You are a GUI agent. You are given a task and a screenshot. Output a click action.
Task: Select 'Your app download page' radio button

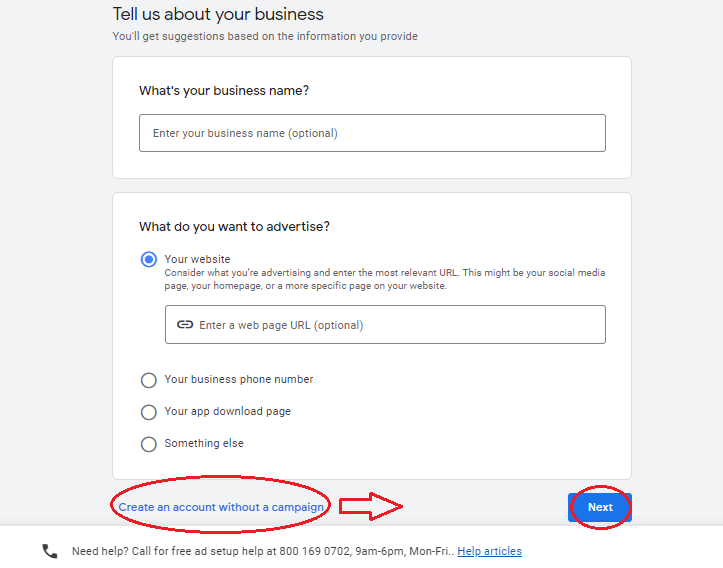click(149, 412)
